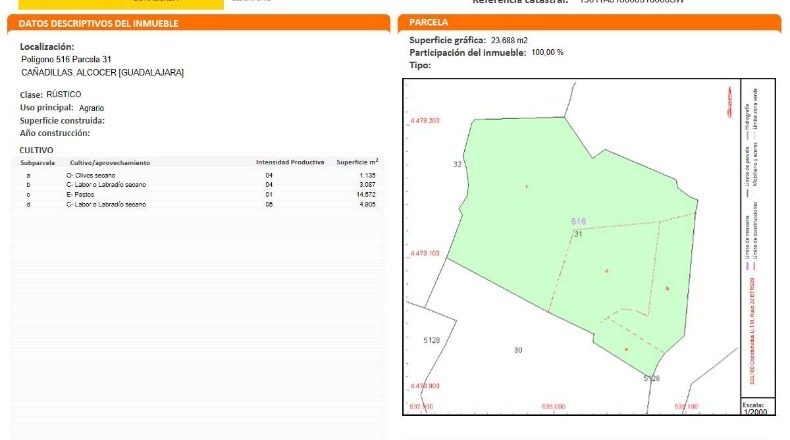
Task: Click the 'Escala:' label in the map legend
Action: pyautogui.click(x=753, y=405)
